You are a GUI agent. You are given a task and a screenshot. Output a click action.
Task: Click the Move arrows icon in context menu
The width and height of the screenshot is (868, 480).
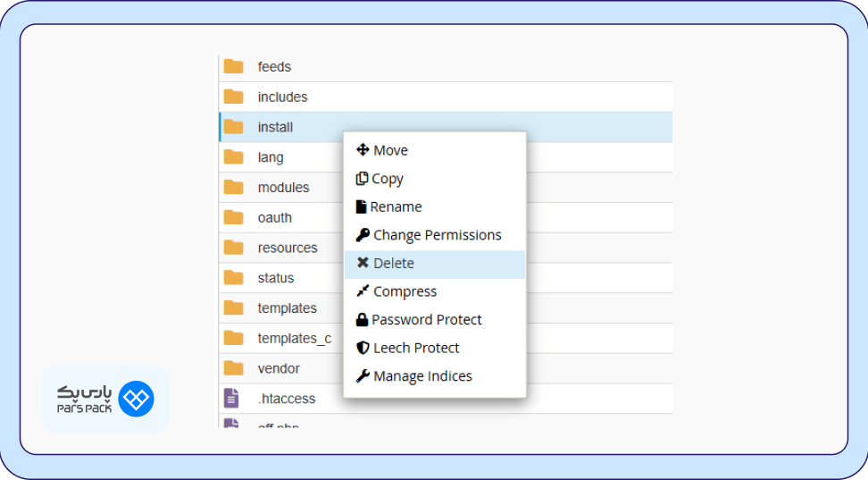(363, 150)
